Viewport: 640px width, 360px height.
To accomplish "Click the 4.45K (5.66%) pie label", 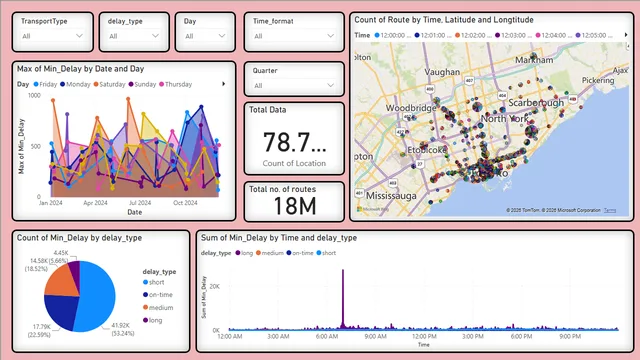I will pyautogui.click(x=60, y=256).
